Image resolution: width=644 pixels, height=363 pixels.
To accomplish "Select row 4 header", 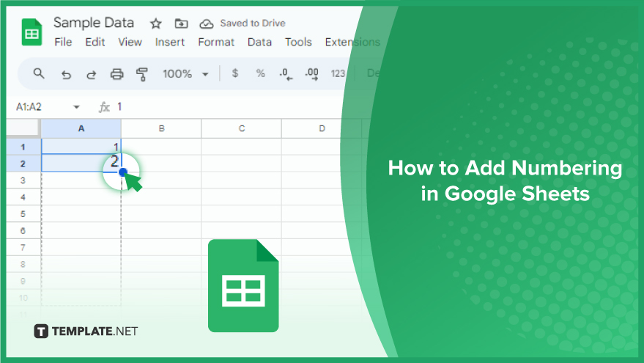I will [23, 197].
